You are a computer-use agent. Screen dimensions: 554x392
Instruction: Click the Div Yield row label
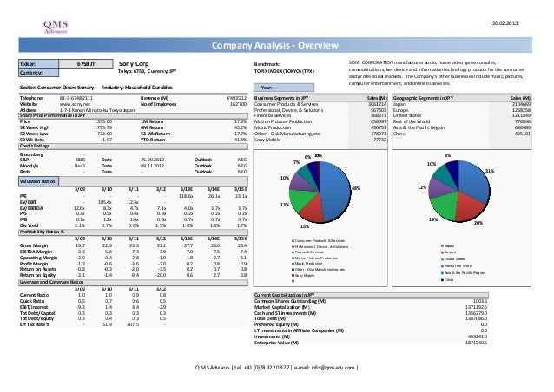(29, 225)
